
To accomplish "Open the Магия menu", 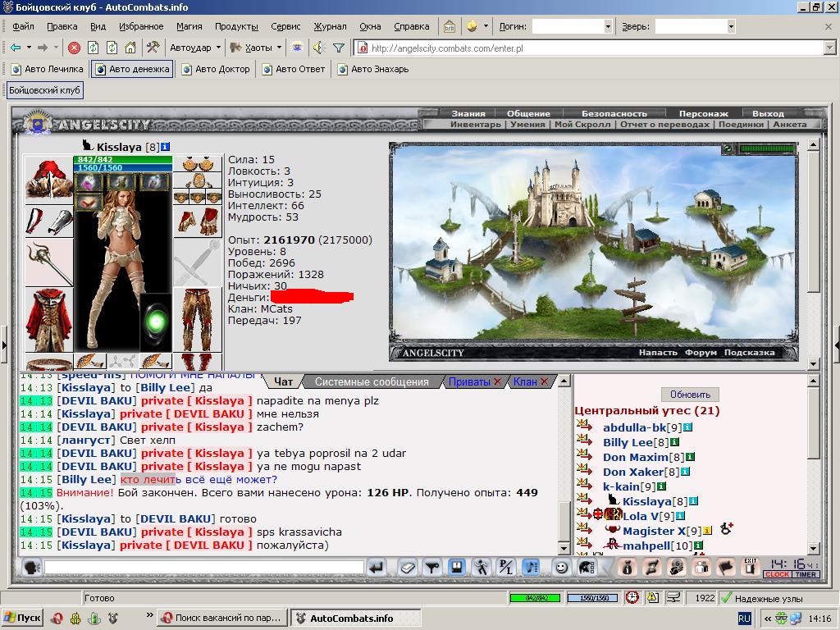I will [189, 26].
